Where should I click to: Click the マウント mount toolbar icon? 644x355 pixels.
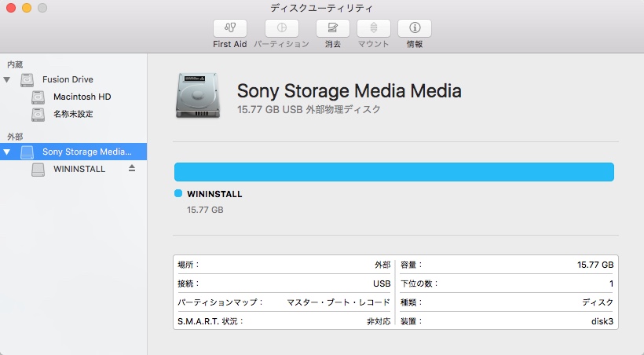click(x=374, y=28)
